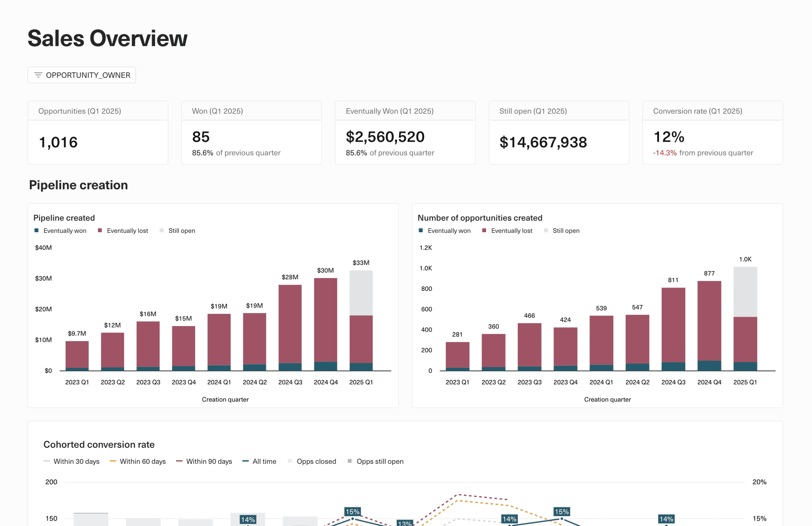Toggle the Still open series in opportunities chart
The image size is (812, 526).
546,230
